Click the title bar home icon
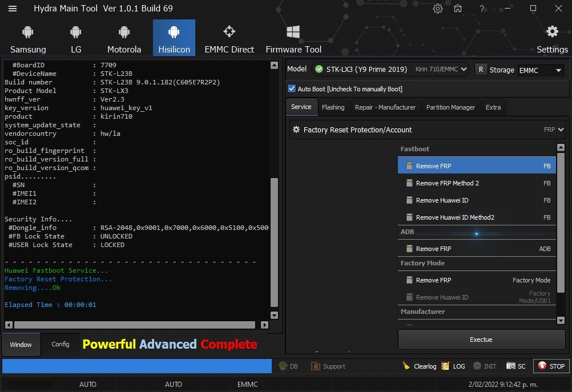Viewport: 572px width, 392px height. click(458, 9)
